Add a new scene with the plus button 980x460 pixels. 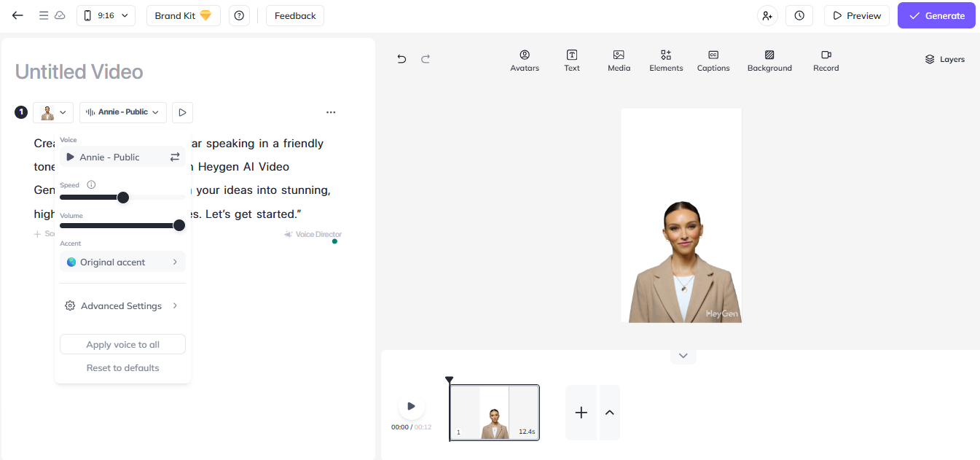click(x=581, y=413)
